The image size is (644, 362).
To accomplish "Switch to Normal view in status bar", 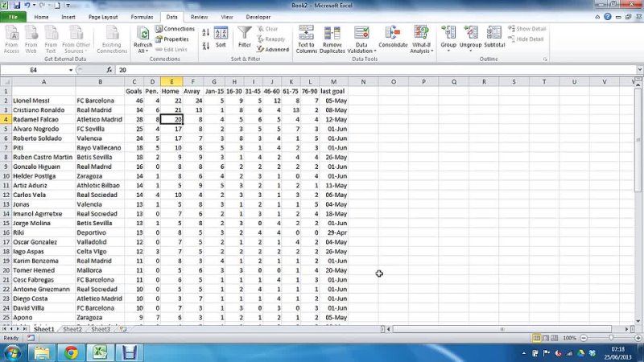I will click(536, 338).
